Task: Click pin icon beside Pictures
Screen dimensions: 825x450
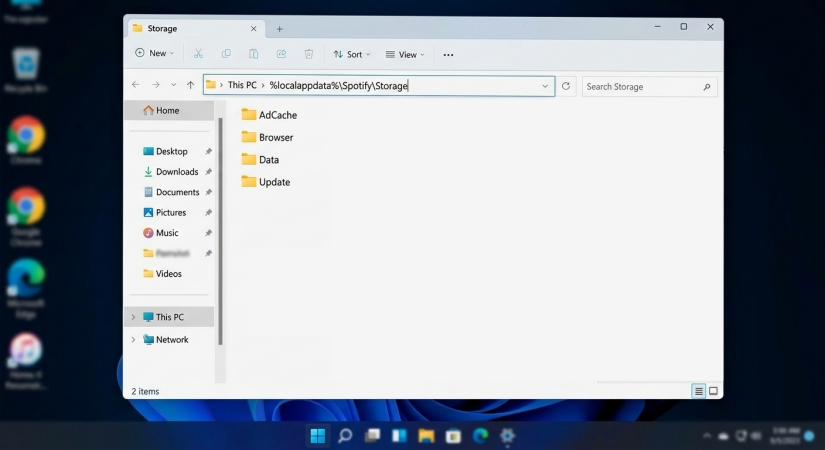Action: click(208, 213)
